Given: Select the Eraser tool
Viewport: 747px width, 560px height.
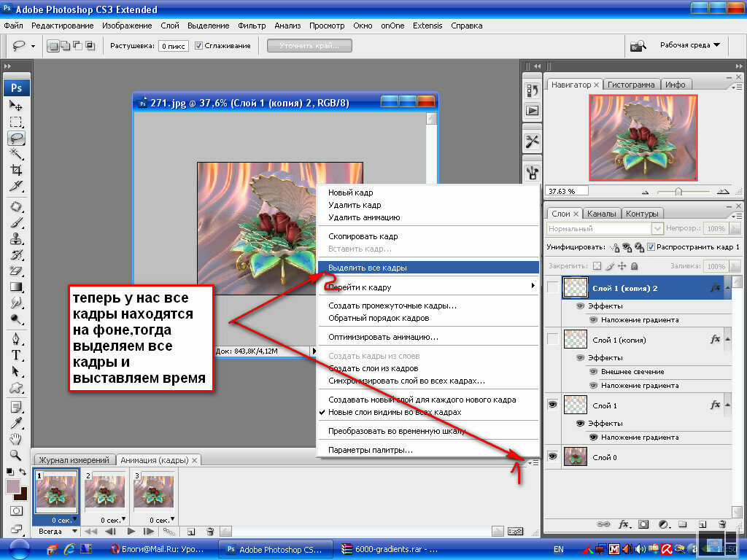Looking at the screenshot, I should pyautogui.click(x=16, y=271).
